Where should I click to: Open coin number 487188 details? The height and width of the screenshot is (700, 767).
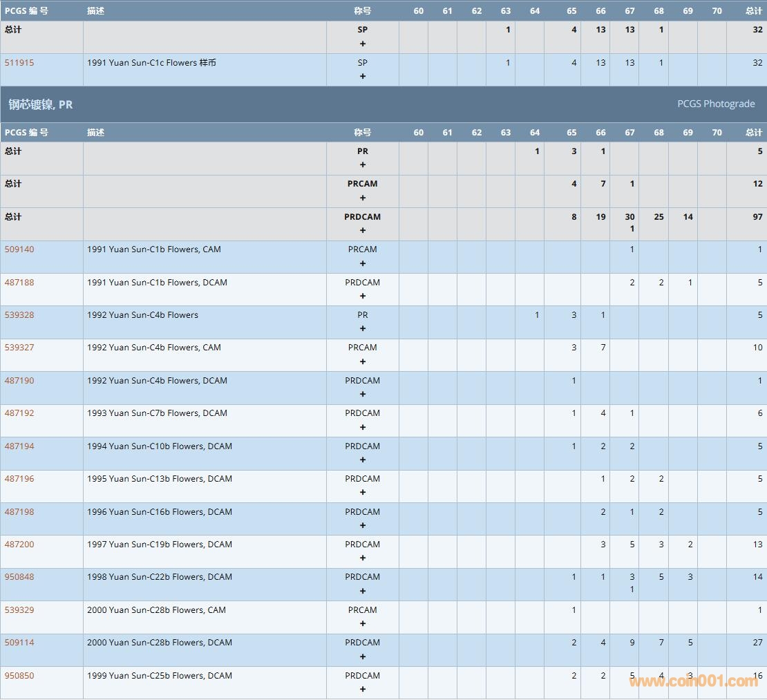tap(19, 282)
